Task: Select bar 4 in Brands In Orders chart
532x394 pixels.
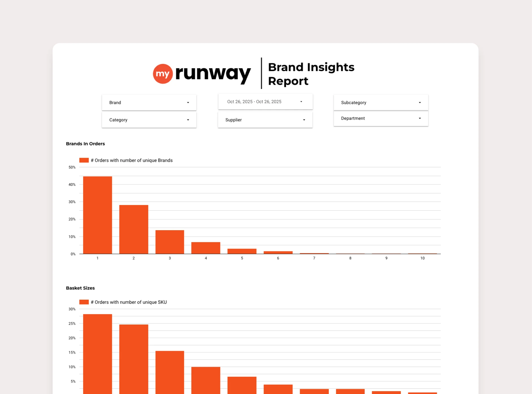Action: point(206,248)
